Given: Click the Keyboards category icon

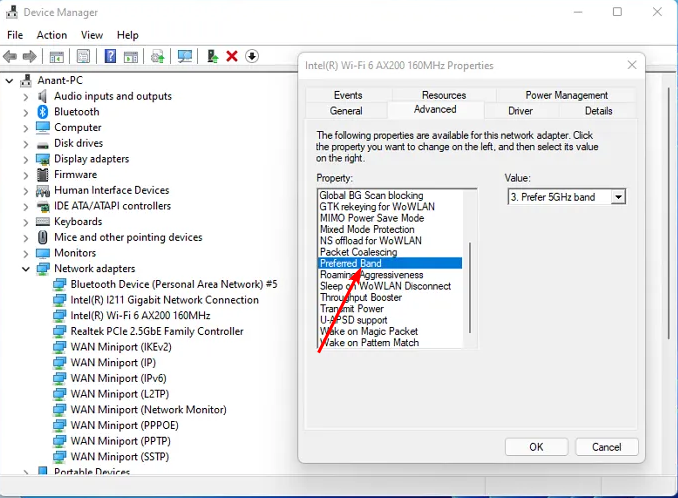Looking at the screenshot, I should (43, 222).
